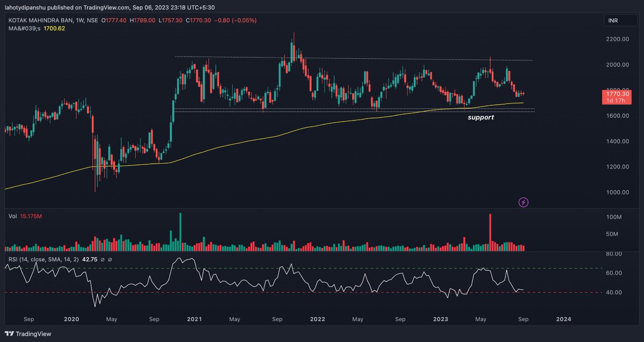The image size is (644, 342).
Task: Click the 100M volume axis label
Action: [614, 217]
